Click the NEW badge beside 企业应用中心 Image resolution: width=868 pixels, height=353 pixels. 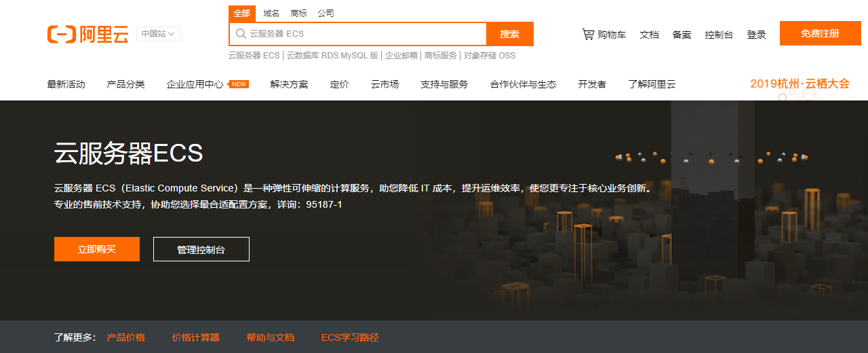click(x=239, y=84)
